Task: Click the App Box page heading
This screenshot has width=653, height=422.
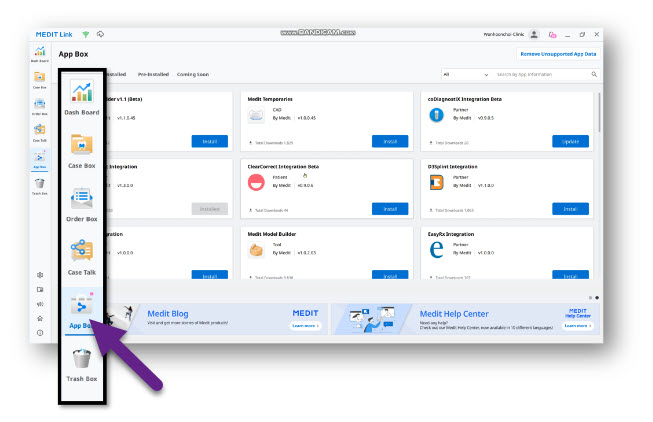Action: [x=73, y=54]
